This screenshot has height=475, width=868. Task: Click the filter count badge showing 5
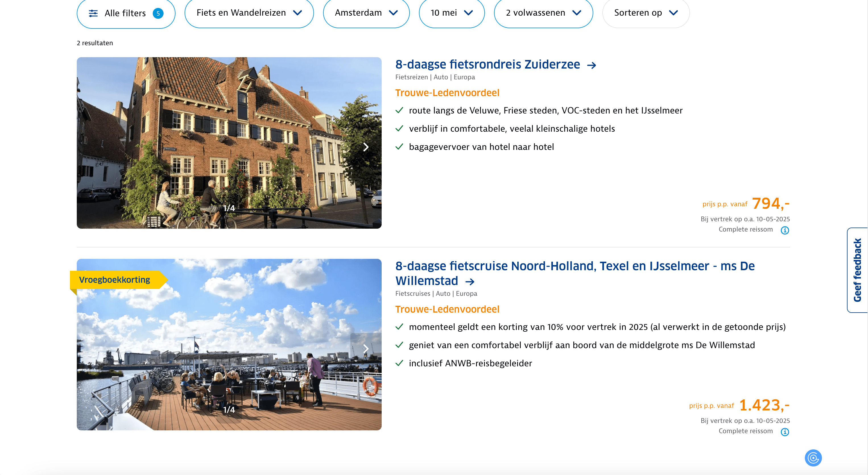(x=158, y=13)
